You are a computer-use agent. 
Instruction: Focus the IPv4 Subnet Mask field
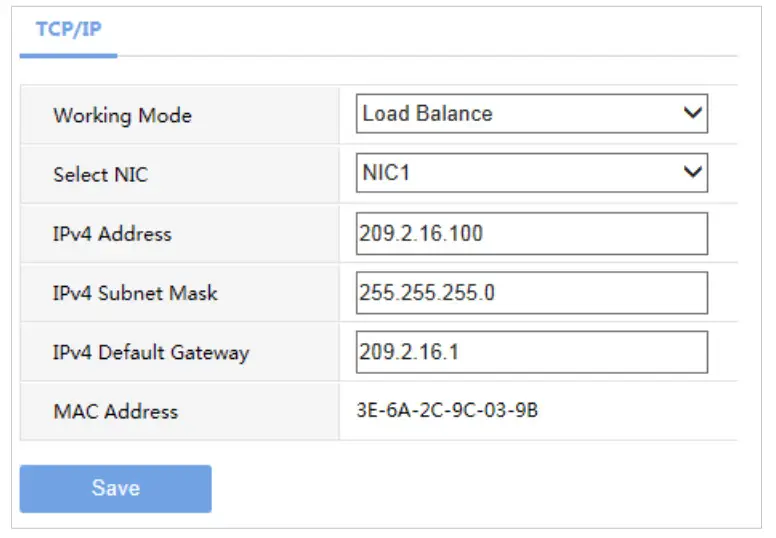click(x=531, y=293)
